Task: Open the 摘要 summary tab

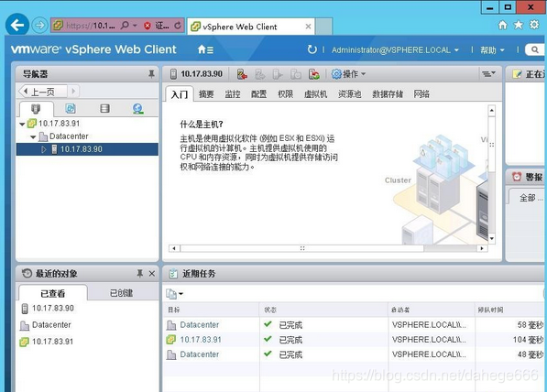Action: point(206,94)
